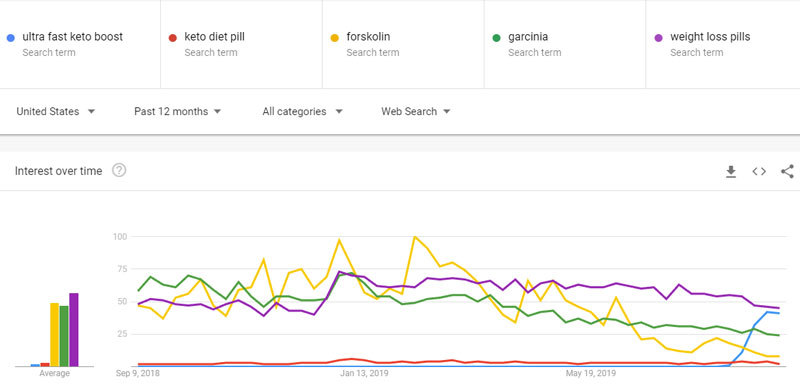Change the Web Search type dropdown
This screenshot has height=385, width=800.
[x=415, y=112]
